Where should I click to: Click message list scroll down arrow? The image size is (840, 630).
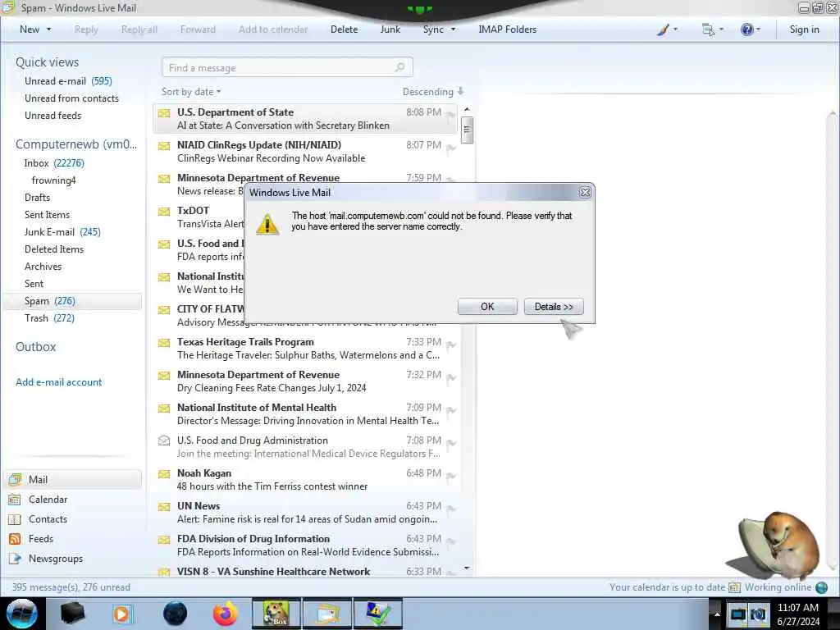tap(467, 568)
